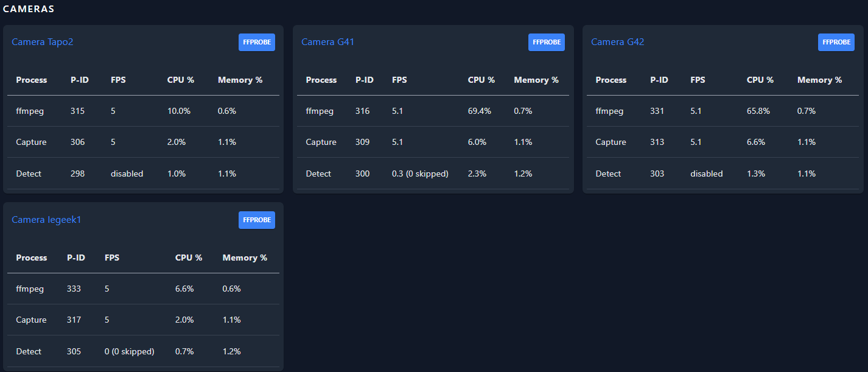Image resolution: width=868 pixels, height=372 pixels.
Task: Click the FFPROBE button for Camera G42
Action: click(836, 42)
